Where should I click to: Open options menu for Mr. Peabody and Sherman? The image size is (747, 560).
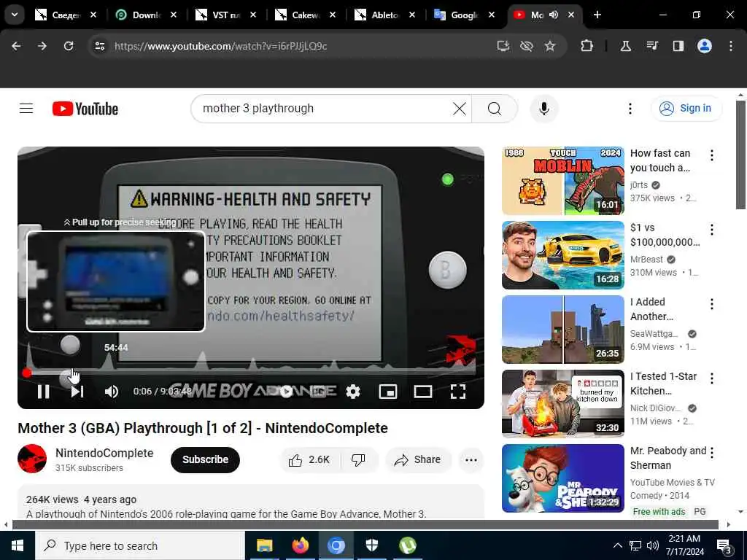[x=712, y=452]
